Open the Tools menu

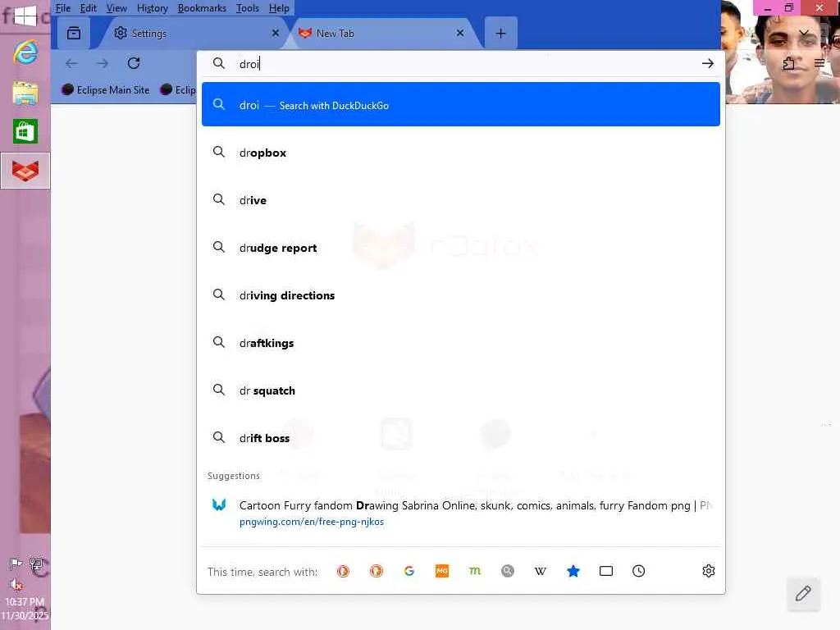[248, 8]
